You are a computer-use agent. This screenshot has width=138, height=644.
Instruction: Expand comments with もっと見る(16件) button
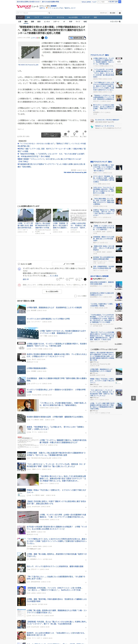click(52, 292)
